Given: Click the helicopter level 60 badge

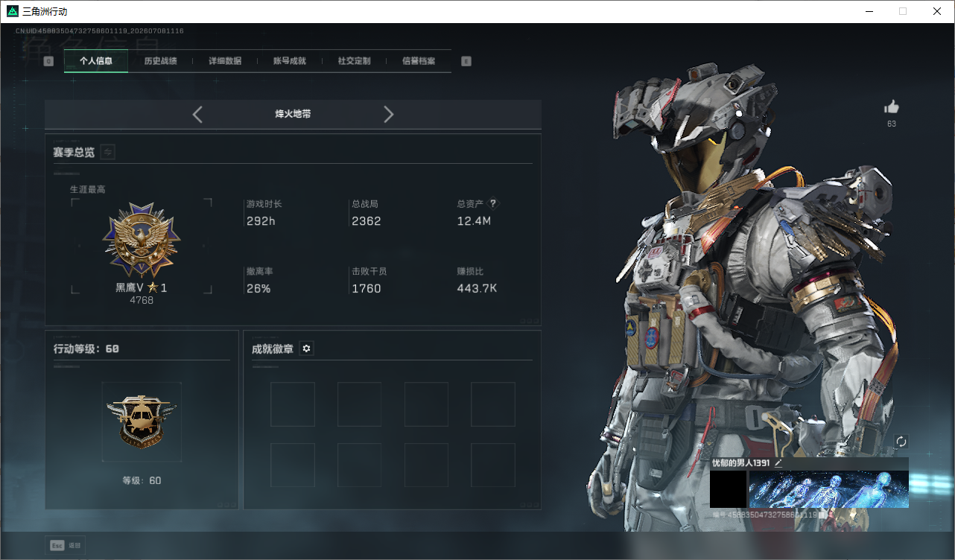Looking at the screenshot, I should (x=142, y=421).
